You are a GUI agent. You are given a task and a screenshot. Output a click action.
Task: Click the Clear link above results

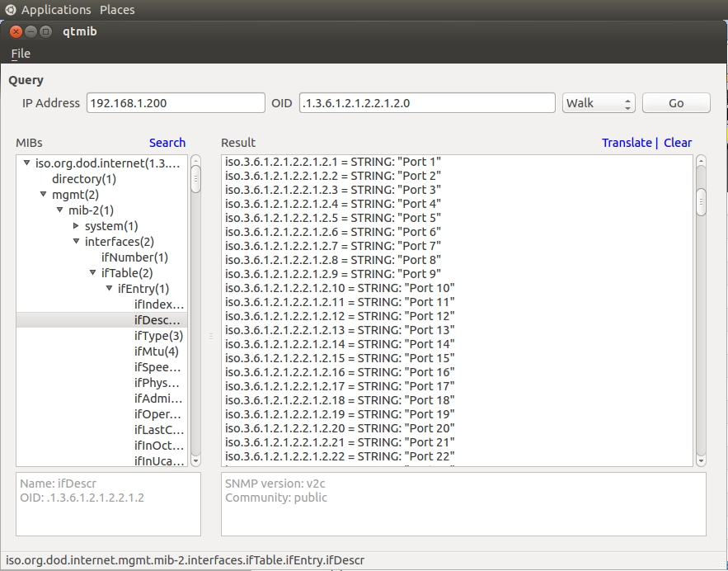(x=678, y=143)
